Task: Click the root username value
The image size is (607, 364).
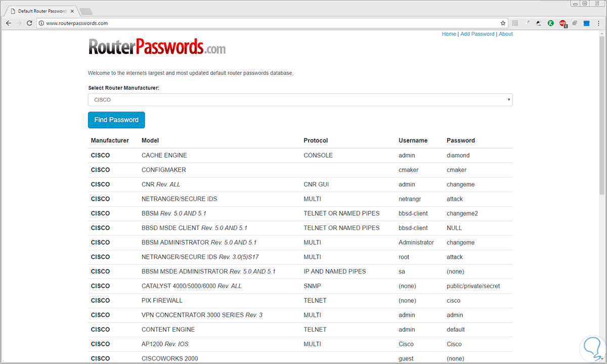Action: pyautogui.click(x=404, y=257)
